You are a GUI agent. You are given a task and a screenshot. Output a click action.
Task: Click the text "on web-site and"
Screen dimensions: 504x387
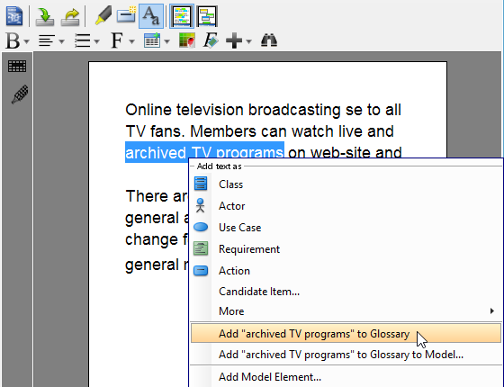tap(345, 152)
